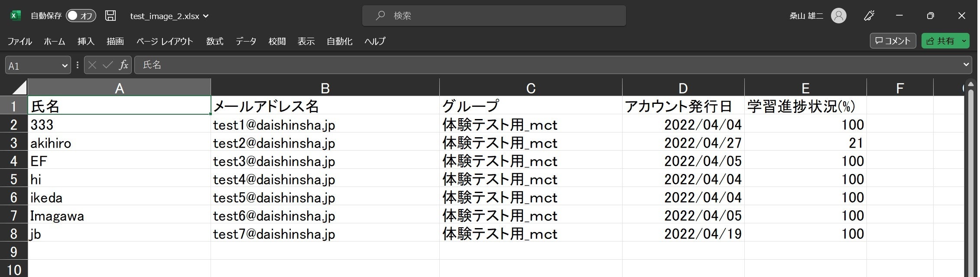Expand the formula bar chevron
Image resolution: width=980 pixels, height=277 pixels.
(x=966, y=65)
